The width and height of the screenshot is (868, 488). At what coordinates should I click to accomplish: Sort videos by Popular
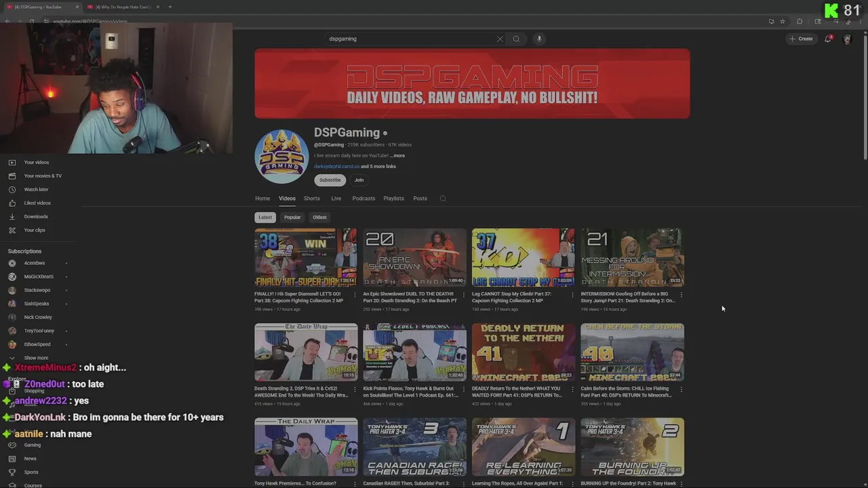click(292, 218)
